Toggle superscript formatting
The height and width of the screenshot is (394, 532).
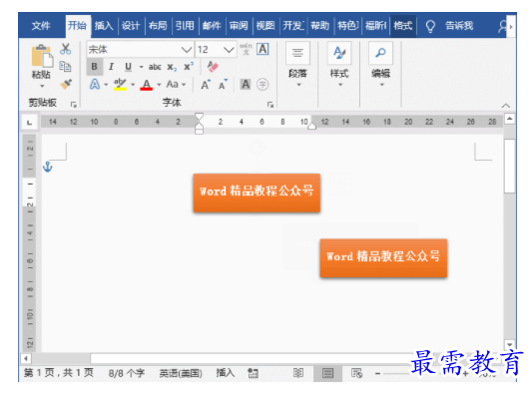click(x=189, y=67)
